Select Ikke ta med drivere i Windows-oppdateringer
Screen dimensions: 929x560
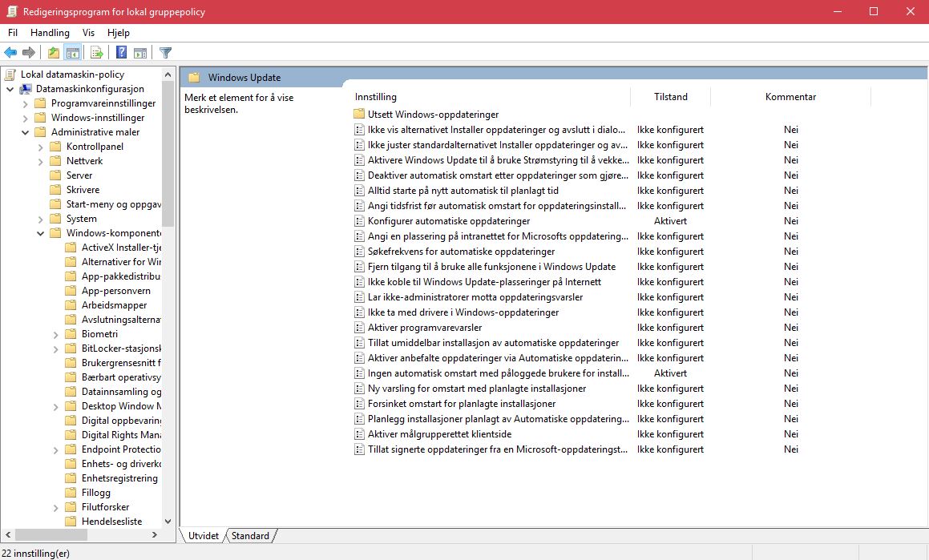click(x=463, y=312)
